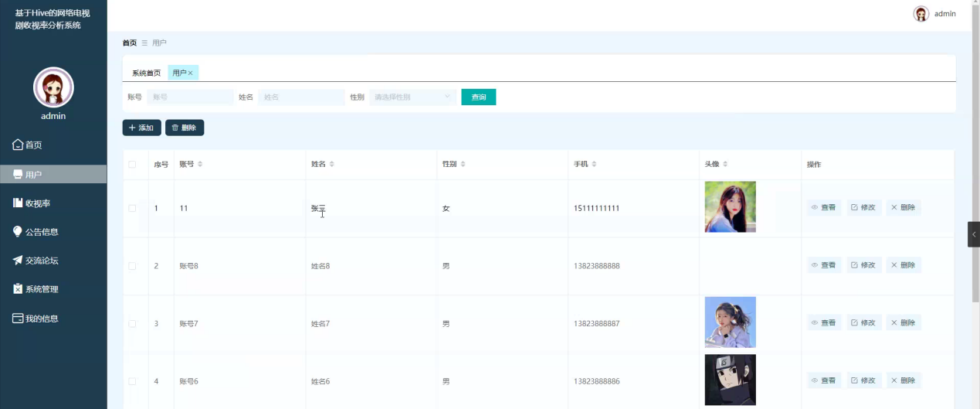Image resolution: width=980 pixels, height=409 pixels.
Task: Select 用户 in the sidebar
Action: (x=53, y=174)
